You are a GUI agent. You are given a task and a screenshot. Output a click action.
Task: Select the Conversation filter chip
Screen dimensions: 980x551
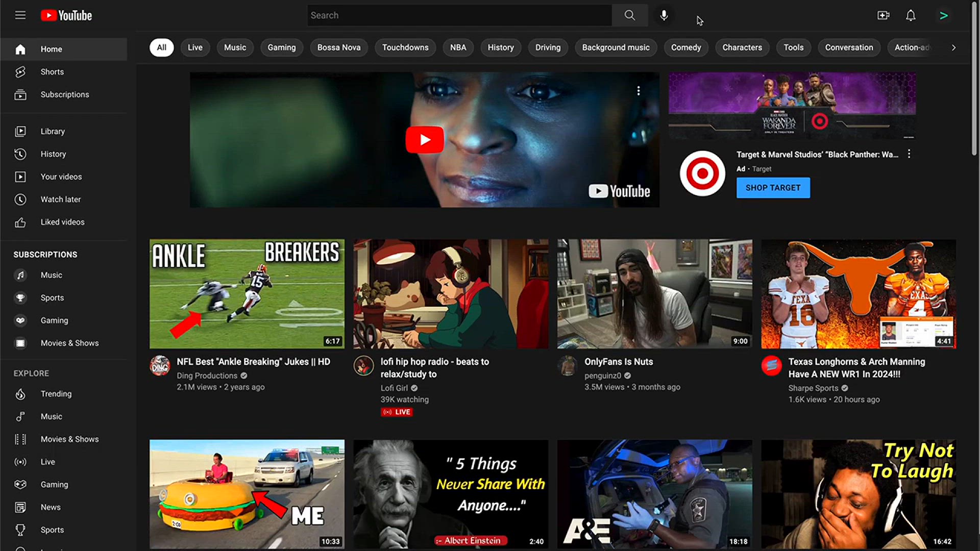point(849,47)
